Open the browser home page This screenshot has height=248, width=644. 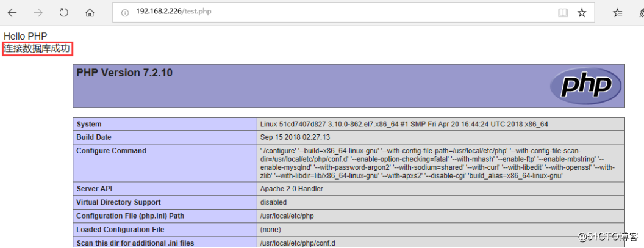pos(90,13)
